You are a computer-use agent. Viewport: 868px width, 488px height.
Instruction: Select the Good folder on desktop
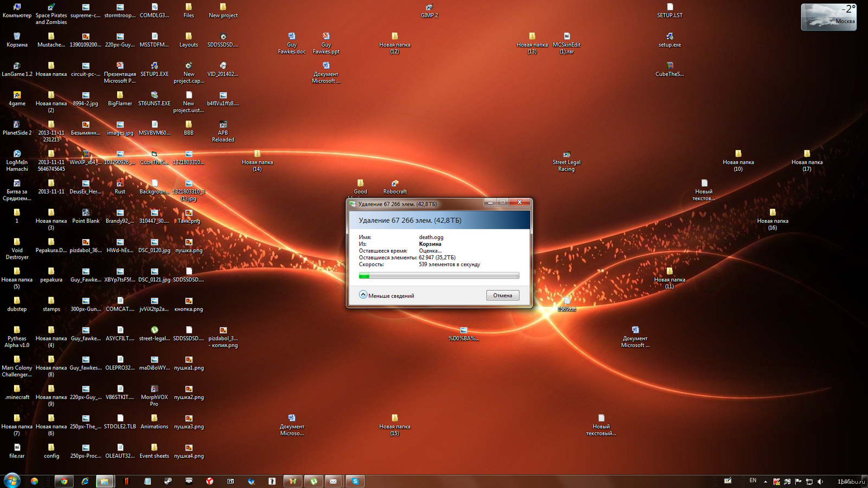360,187
